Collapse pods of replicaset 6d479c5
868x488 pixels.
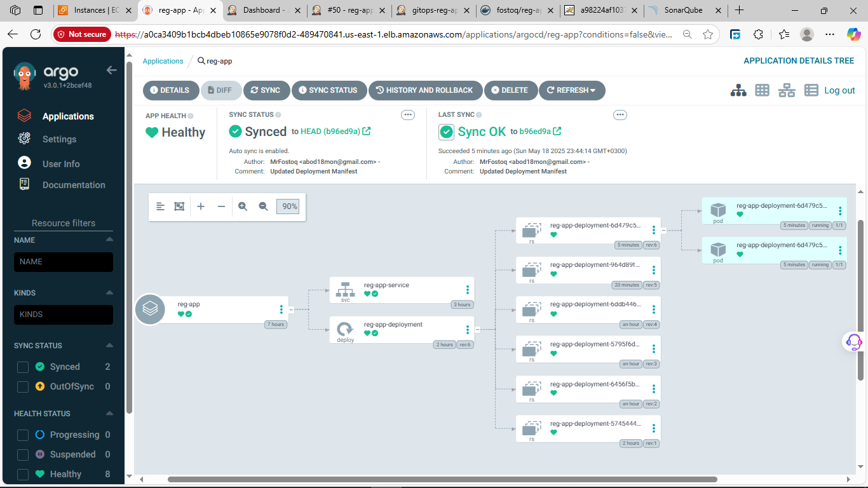[x=663, y=230]
